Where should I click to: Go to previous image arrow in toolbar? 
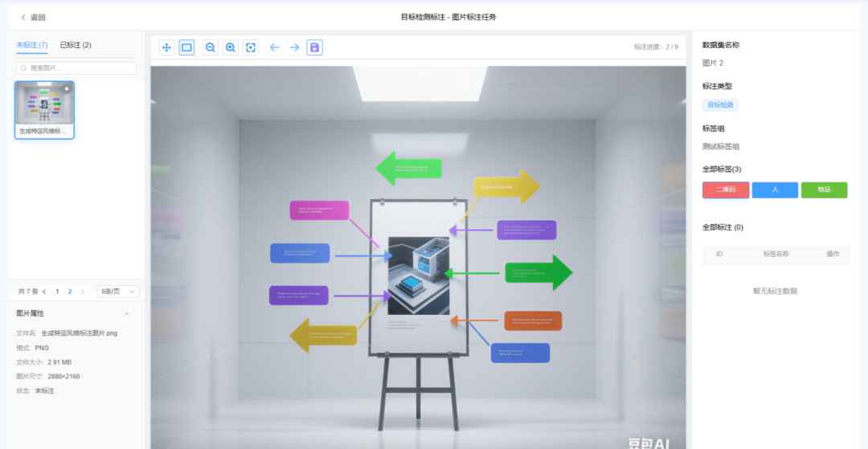point(274,47)
